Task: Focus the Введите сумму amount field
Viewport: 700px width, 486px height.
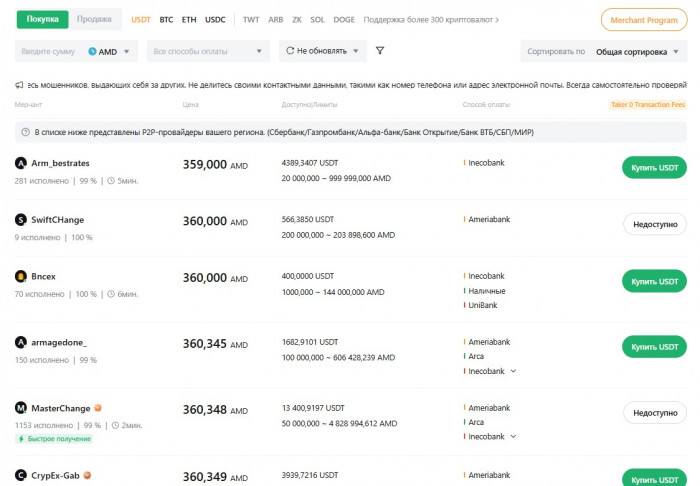Action: [48, 51]
